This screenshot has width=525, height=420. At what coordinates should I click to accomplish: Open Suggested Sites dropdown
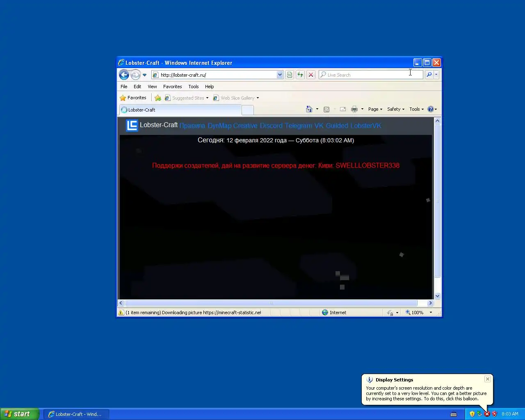pos(187,98)
